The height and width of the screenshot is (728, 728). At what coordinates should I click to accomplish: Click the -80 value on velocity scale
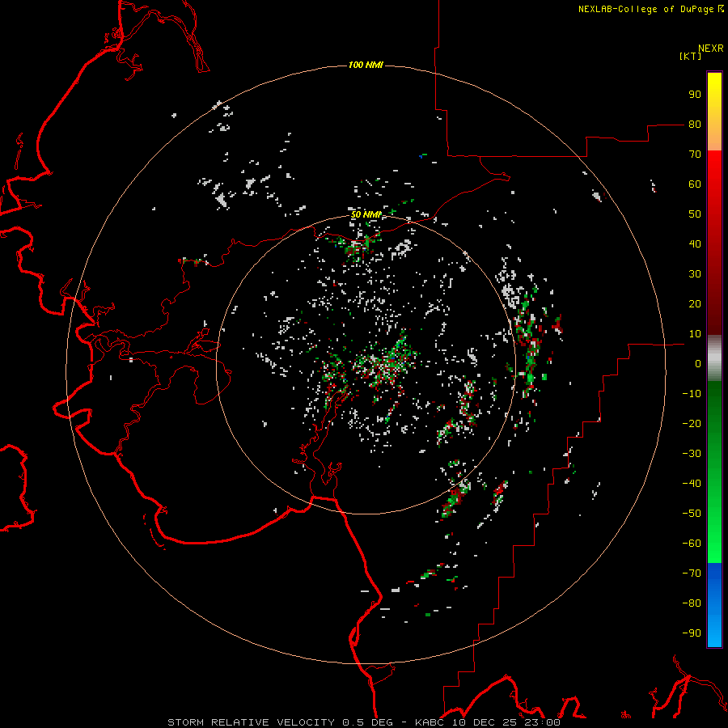coord(692,603)
